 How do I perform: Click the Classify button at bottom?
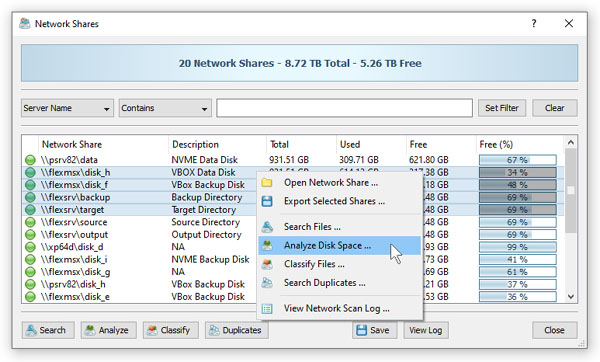click(x=171, y=330)
